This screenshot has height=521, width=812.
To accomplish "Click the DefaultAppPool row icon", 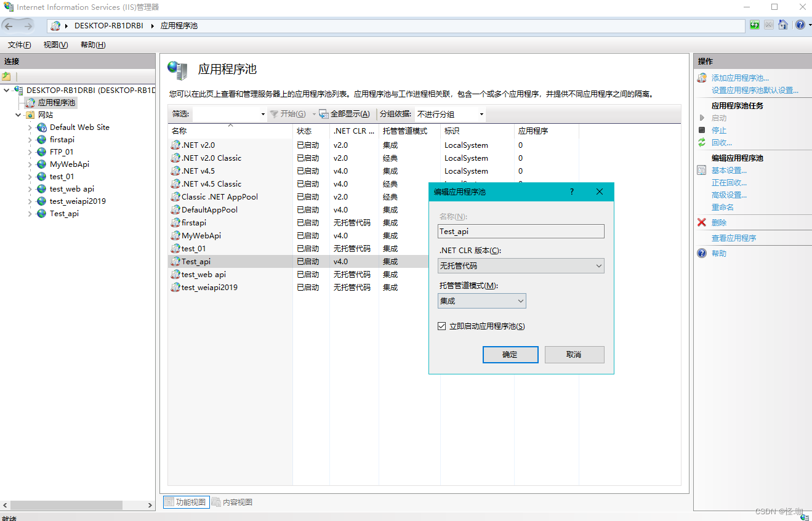I will 175,210.
